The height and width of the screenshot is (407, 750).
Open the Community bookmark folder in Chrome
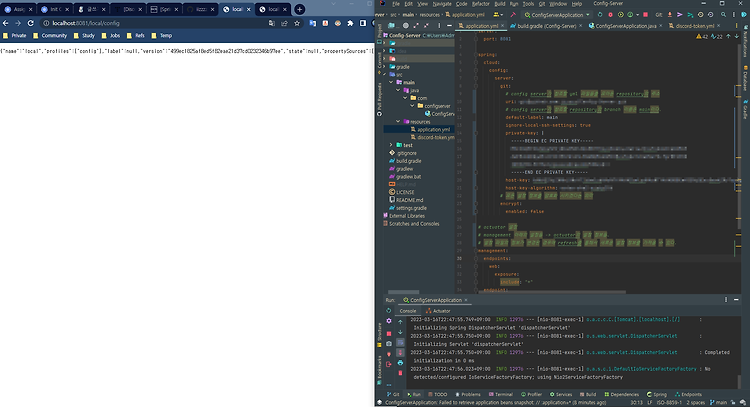coord(50,35)
